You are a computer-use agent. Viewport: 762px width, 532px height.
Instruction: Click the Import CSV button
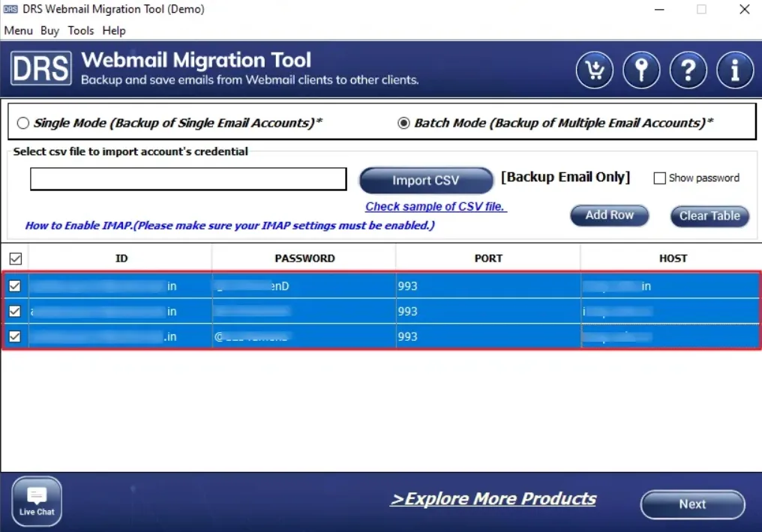coord(425,181)
